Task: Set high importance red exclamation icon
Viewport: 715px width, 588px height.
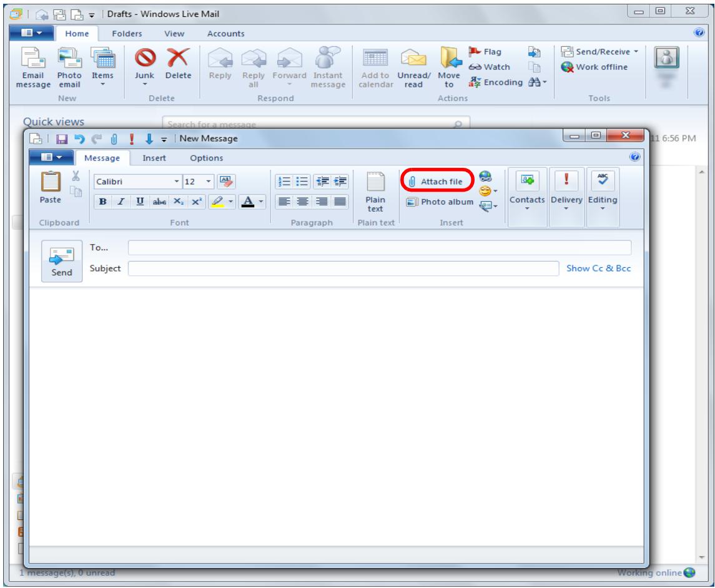Action: (131, 139)
